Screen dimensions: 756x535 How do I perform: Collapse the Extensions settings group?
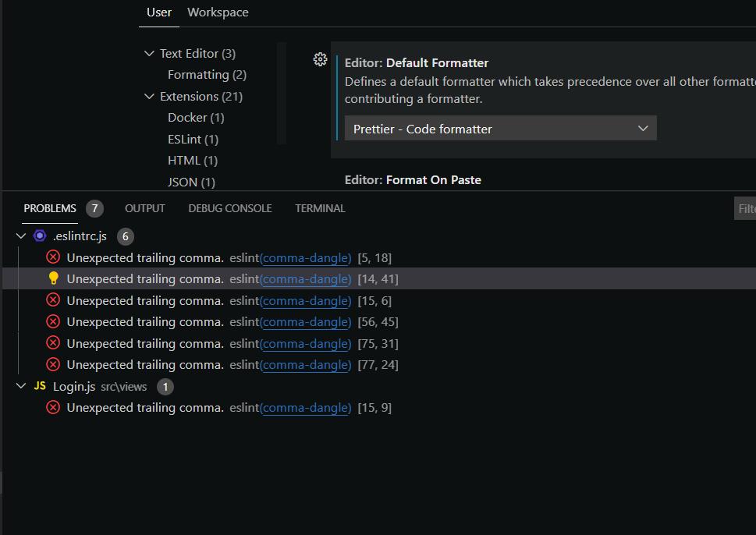pos(149,97)
